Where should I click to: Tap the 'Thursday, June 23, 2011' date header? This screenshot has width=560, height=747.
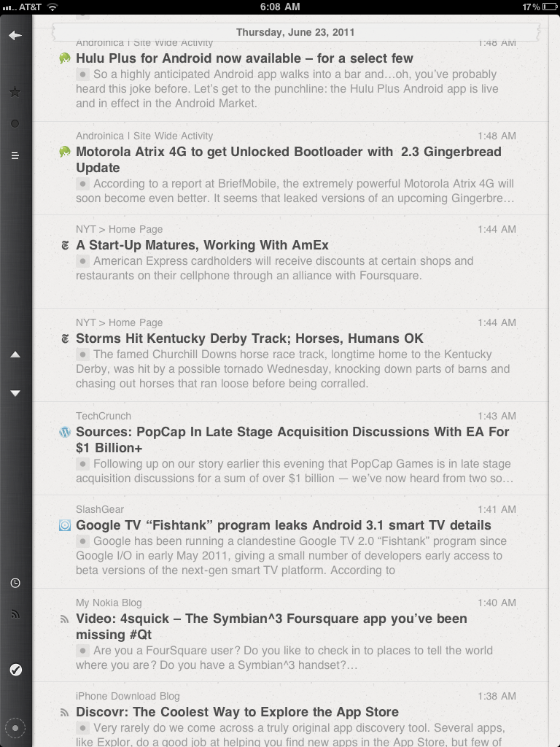pyautogui.click(x=295, y=32)
